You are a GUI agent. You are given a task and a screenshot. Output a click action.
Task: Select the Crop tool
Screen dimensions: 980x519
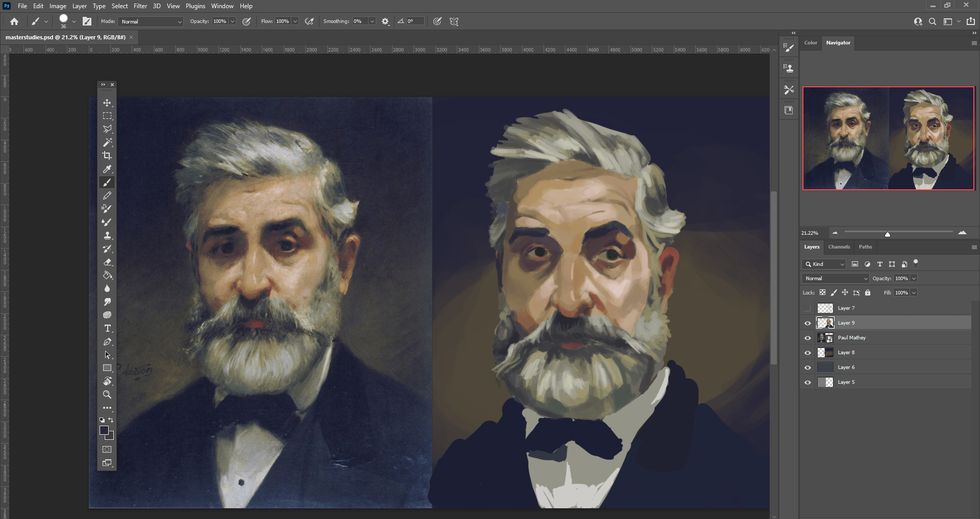(107, 156)
